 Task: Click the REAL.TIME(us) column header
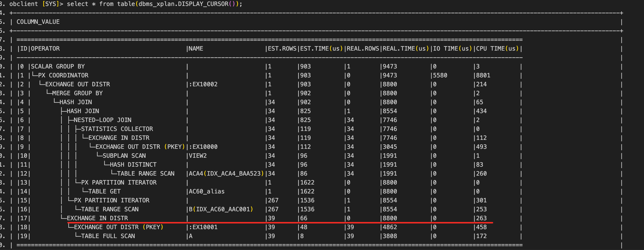pos(406,49)
